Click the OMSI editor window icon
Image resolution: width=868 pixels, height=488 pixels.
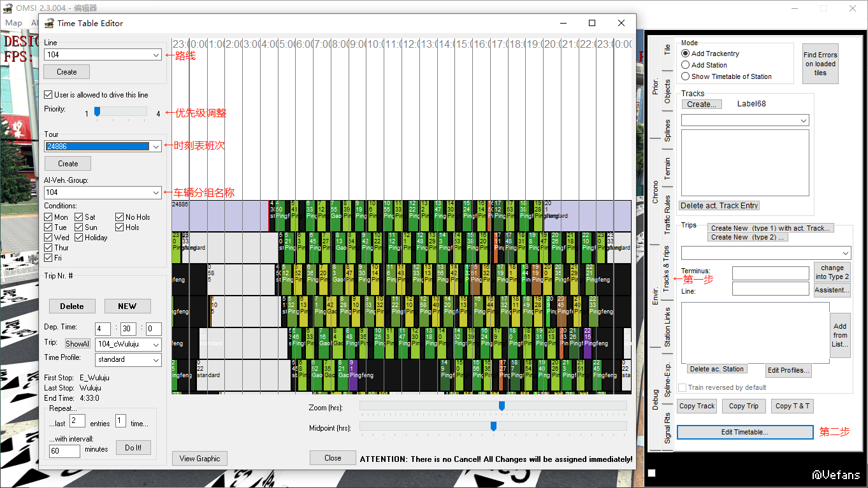9,8
